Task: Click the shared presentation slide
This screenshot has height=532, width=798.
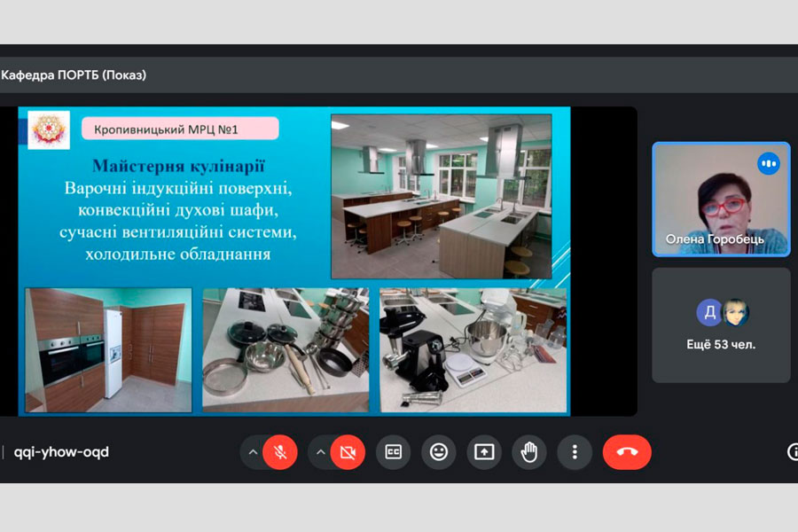Action: (294, 262)
